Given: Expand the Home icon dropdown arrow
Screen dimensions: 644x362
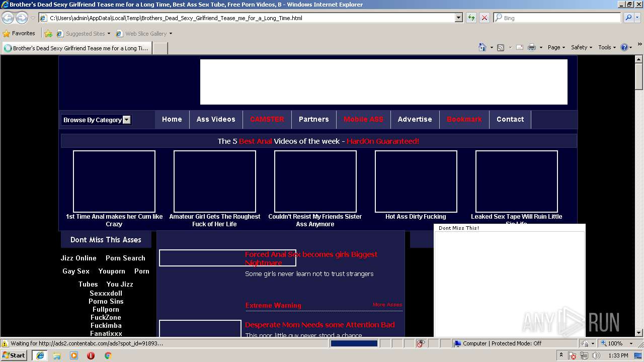Looking at the screenshot, I should click(x=491, y=47).
